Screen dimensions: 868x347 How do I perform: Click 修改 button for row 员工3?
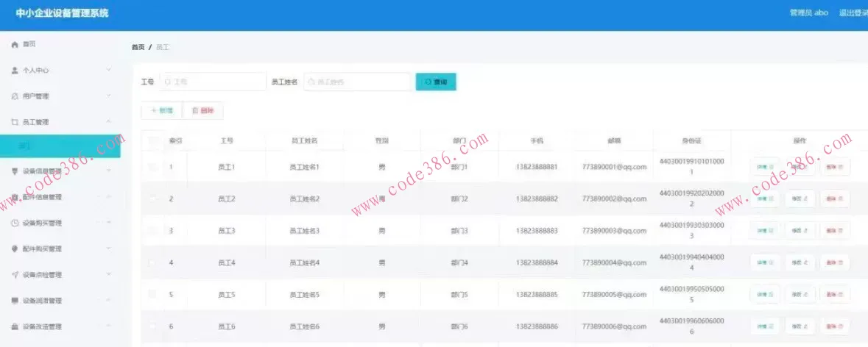click(800, 230)
